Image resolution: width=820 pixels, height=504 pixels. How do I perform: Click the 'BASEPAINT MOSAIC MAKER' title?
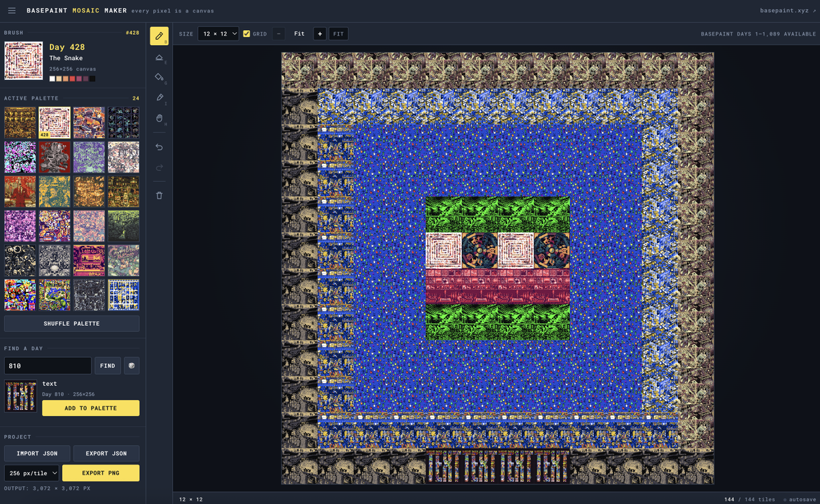coord(77,11)
